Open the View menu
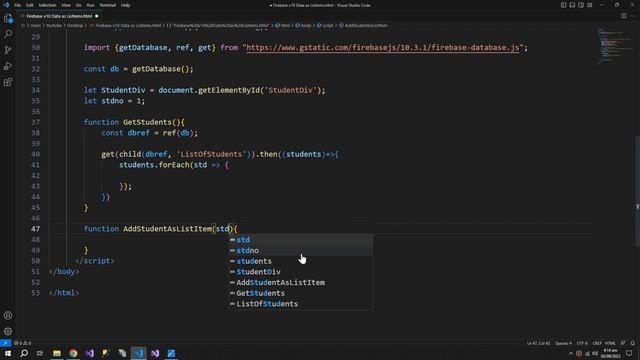Screen dimensions: 640x360 (x=66, y=5)
